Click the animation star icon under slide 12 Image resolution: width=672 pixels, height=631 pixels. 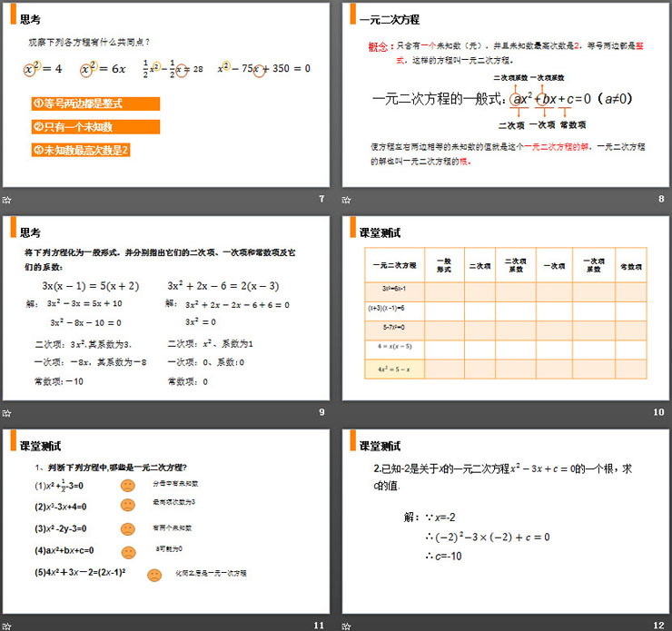[x=346, y=626]
